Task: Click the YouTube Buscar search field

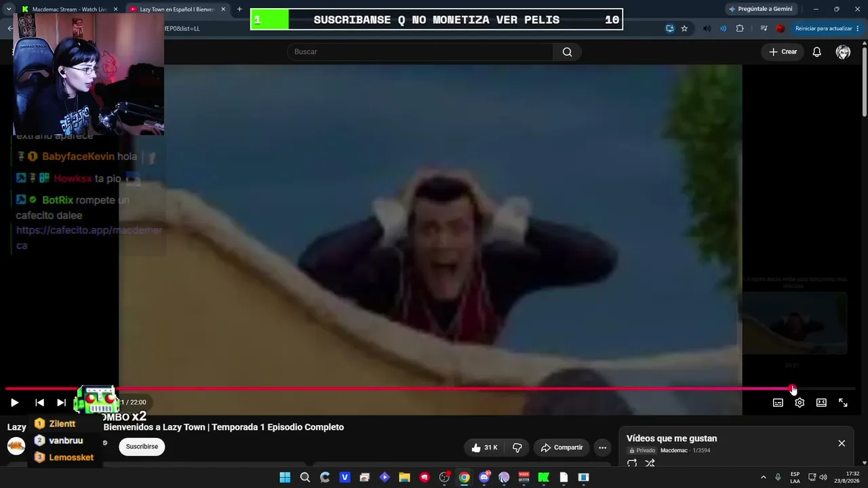Action: tap(420, 52)
